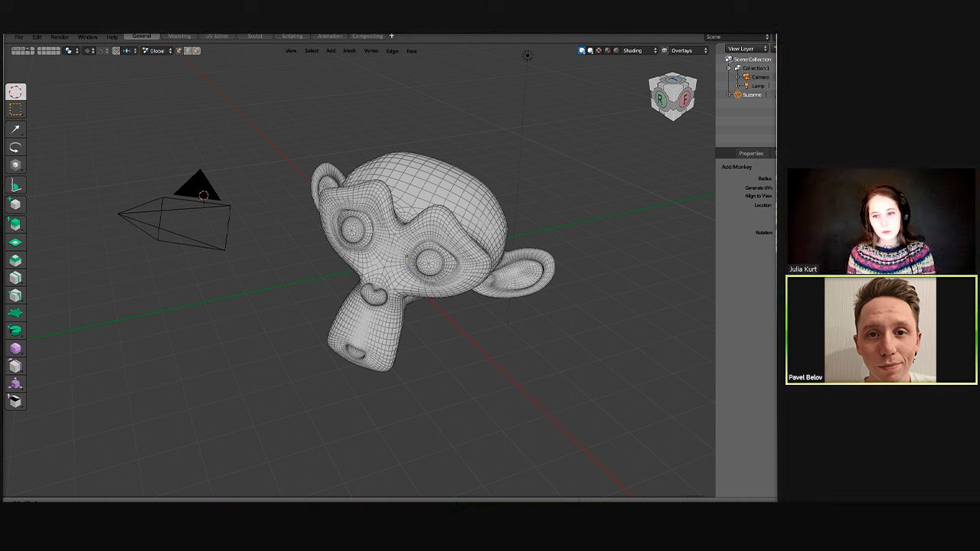Collapse the Collection 1 tree node
The width and height of the screenshot is (980, 551).
(729, 68)
